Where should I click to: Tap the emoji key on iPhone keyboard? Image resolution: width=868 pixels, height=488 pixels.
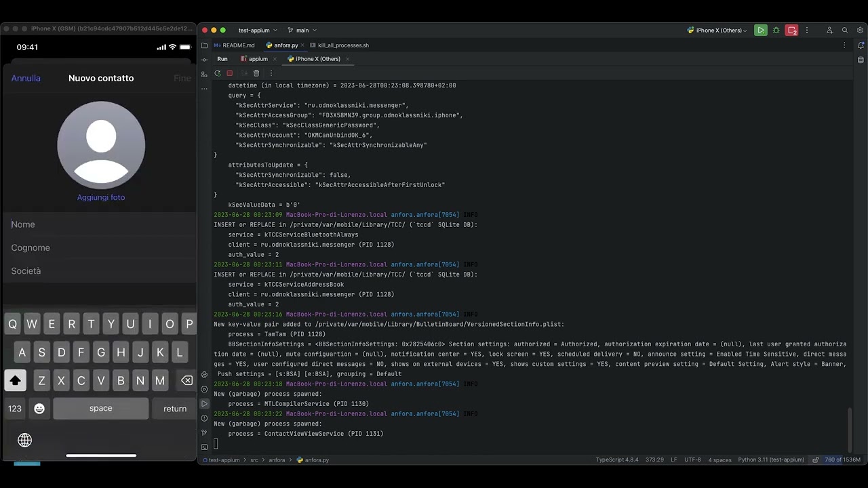pyautogui.click(x=39, y=409)
